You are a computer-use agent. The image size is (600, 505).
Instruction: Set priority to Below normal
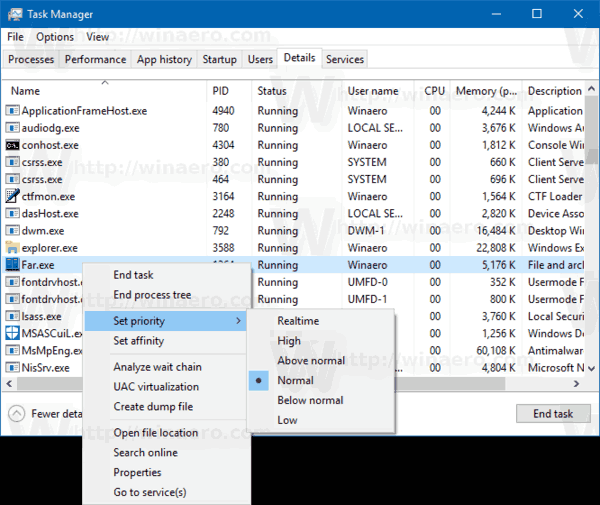click(x=321, y=400)
